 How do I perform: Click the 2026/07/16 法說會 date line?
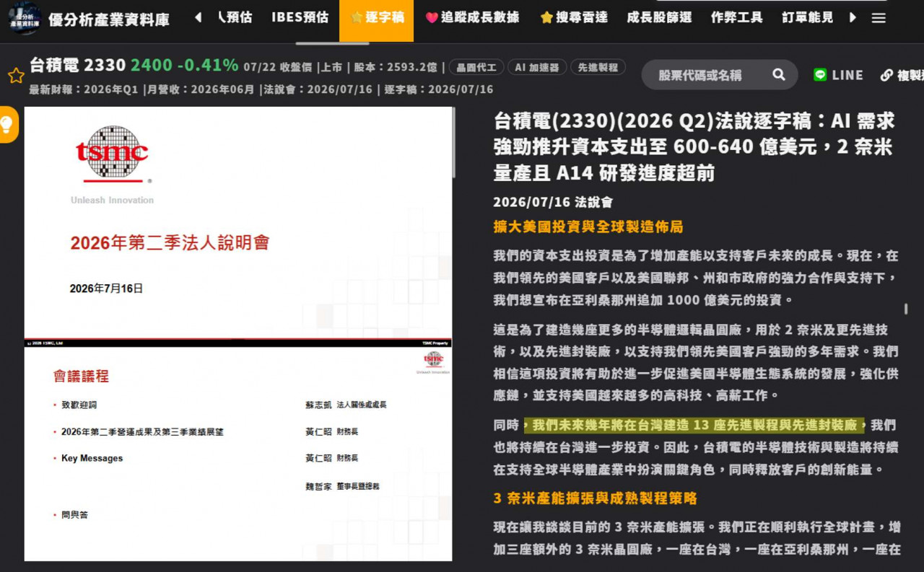(553, 202)
